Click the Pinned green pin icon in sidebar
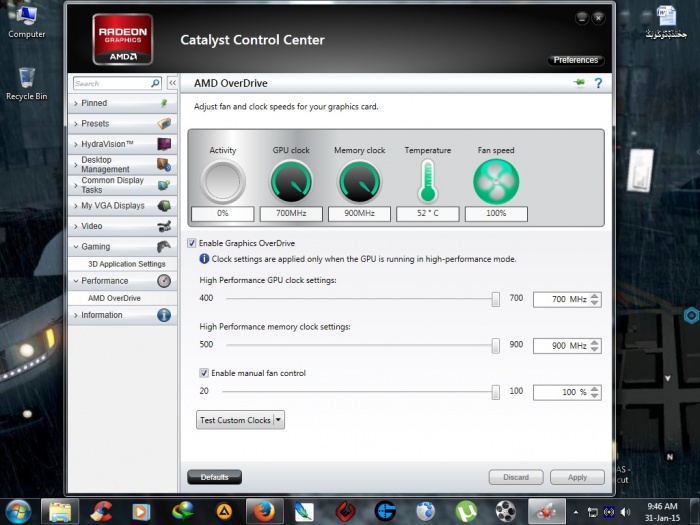This screenshot has width=700, height=525. pos(164,103)
